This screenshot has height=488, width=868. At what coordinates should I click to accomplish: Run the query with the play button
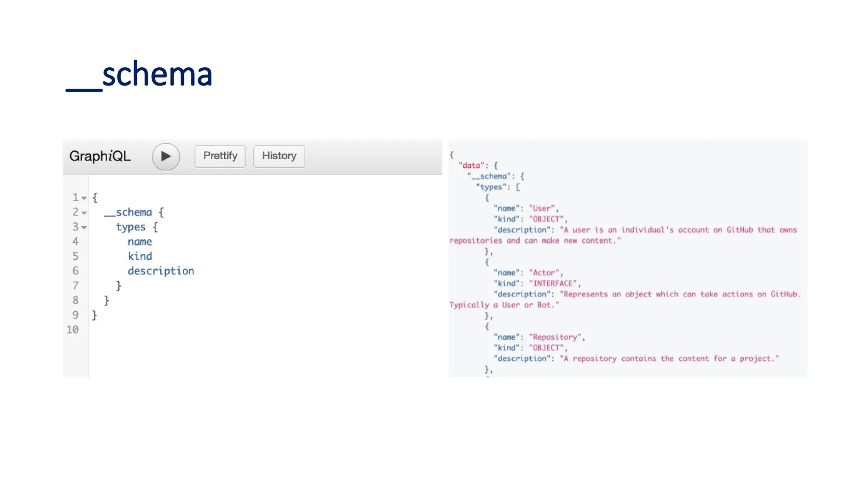point(166,157)
